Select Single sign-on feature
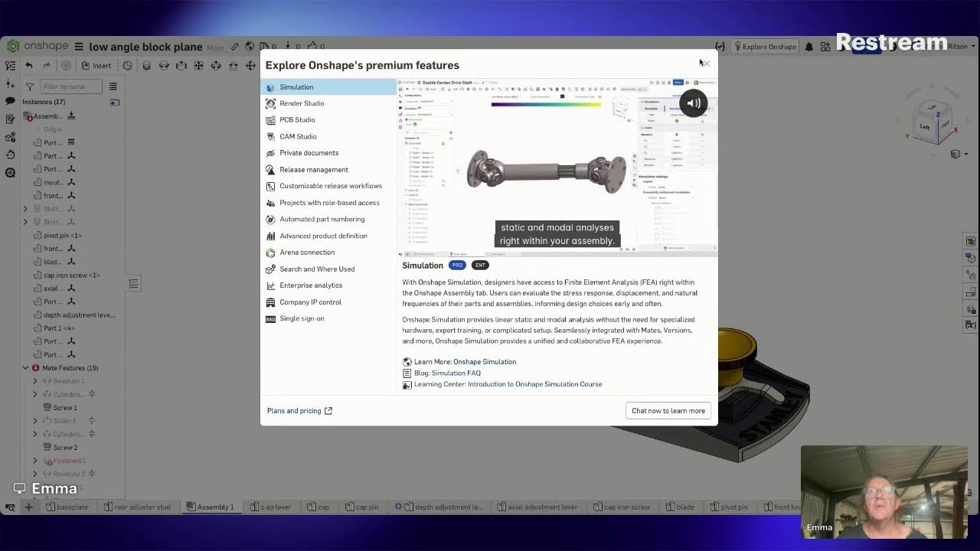Viewport: 980px width, 551px height. point(328,318)
